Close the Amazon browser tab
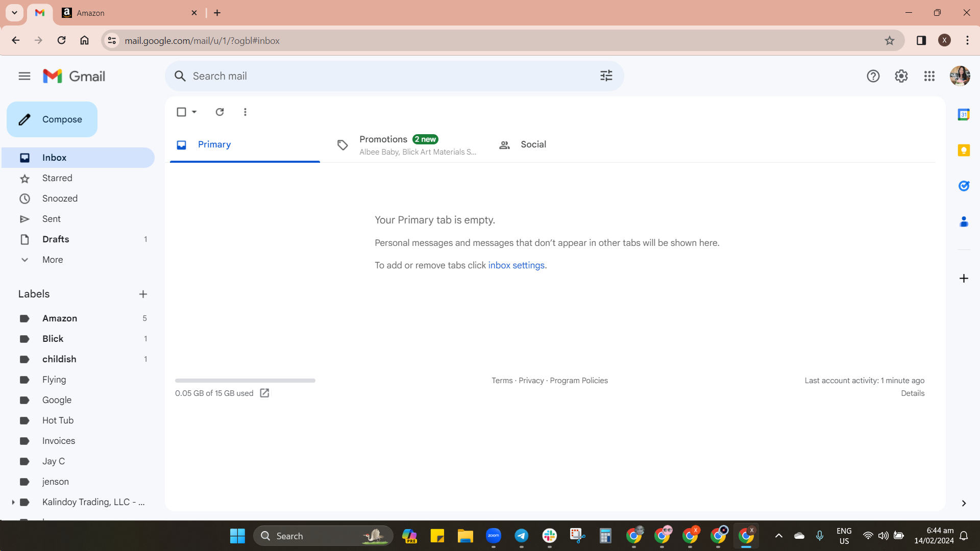 click(194, 13)
